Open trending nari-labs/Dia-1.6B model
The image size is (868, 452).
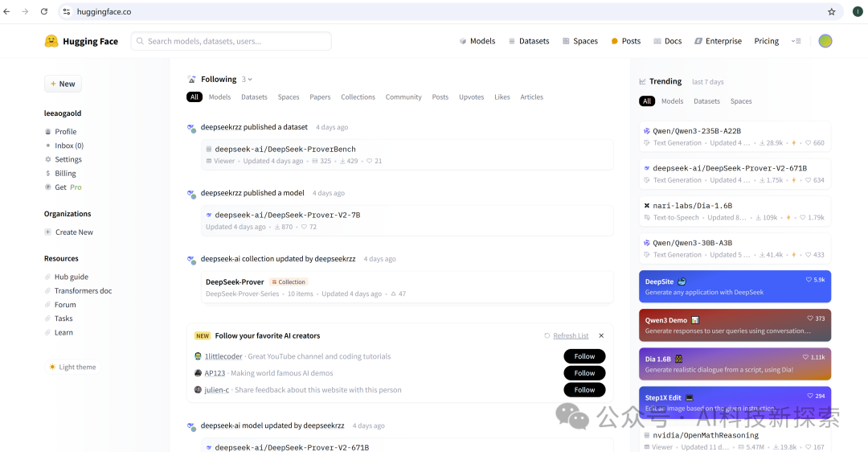click(735, 211)
